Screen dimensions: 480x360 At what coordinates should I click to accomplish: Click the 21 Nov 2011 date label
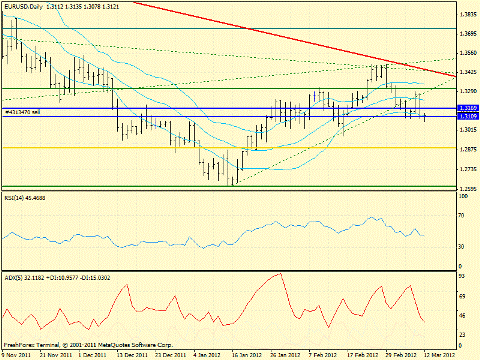56,355
